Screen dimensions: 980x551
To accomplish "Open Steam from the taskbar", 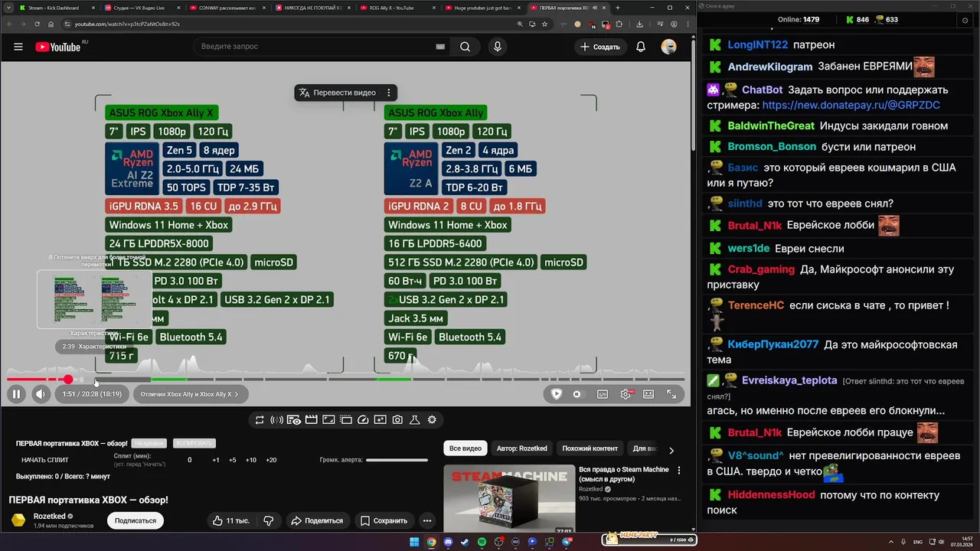I will (465, 542).
